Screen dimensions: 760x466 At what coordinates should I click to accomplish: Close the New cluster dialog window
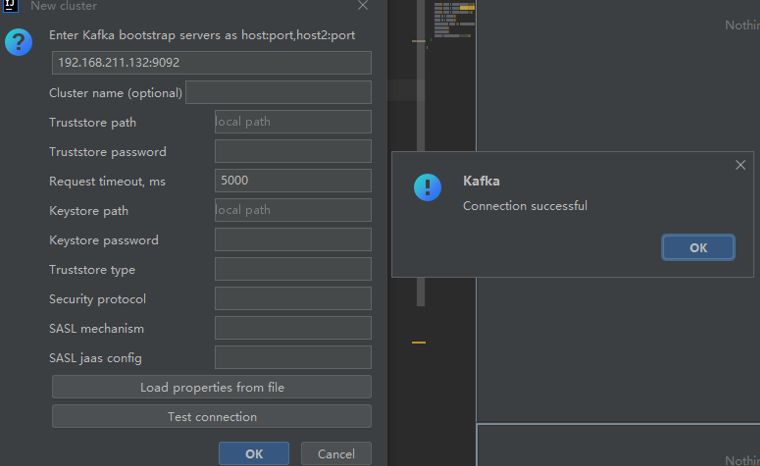point(363,6)
